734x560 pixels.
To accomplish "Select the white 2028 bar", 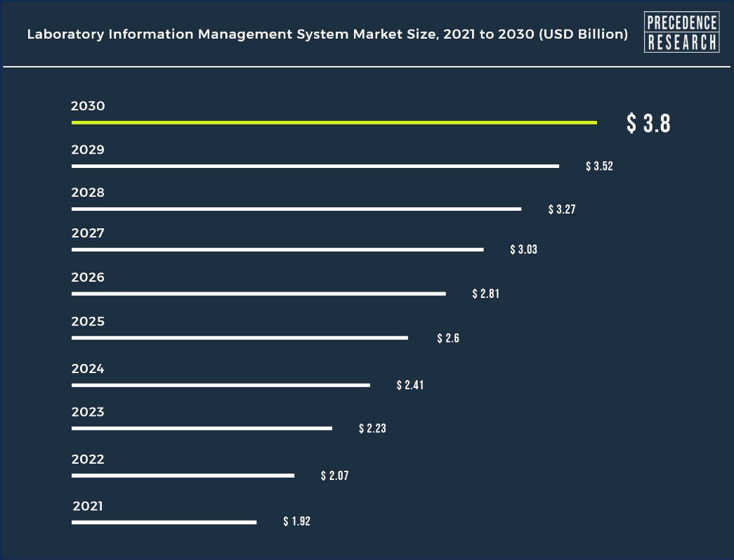I will pos(296,209).
